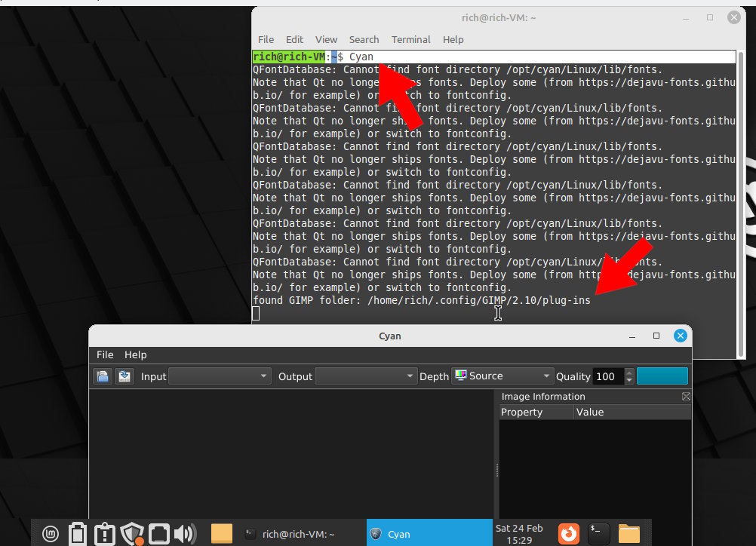Click the clipboard warning icon in taskbar
This screenshot has width=756, height=546.
[x=104, y=533]
